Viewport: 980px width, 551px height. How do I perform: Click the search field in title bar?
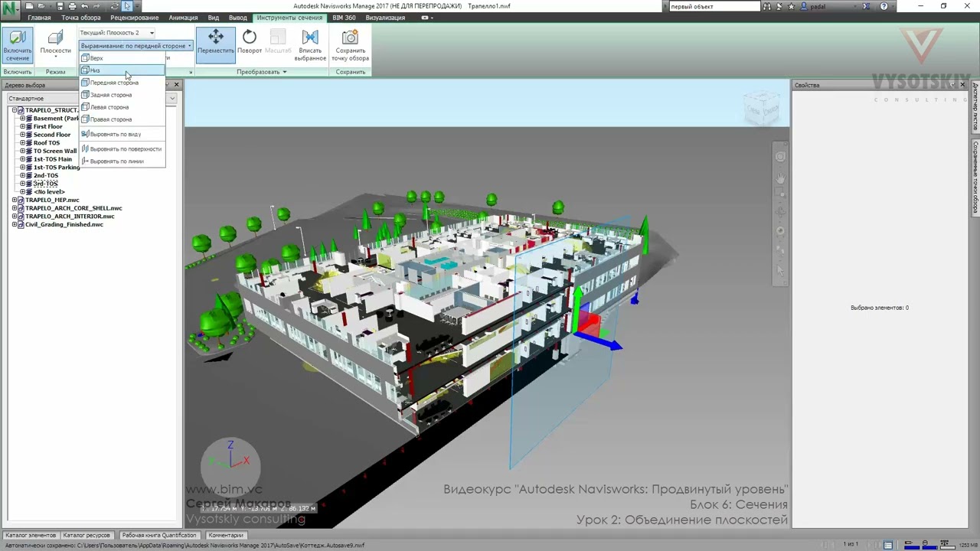click(715, 6)
